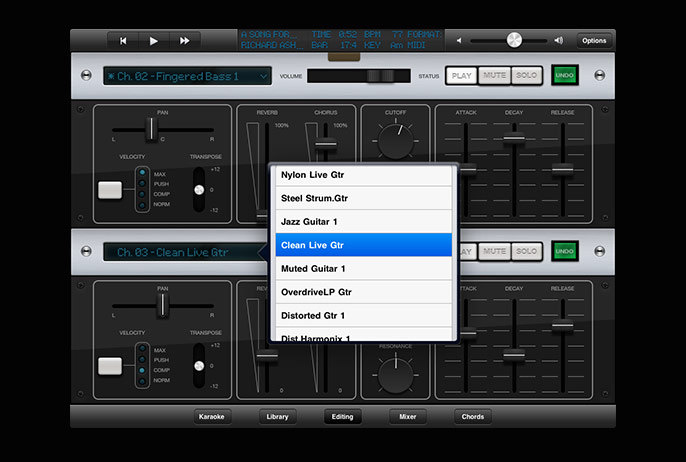
Task: Click the low-volume speaker icon
Action: pyautogui.click(x=458, y=41)
